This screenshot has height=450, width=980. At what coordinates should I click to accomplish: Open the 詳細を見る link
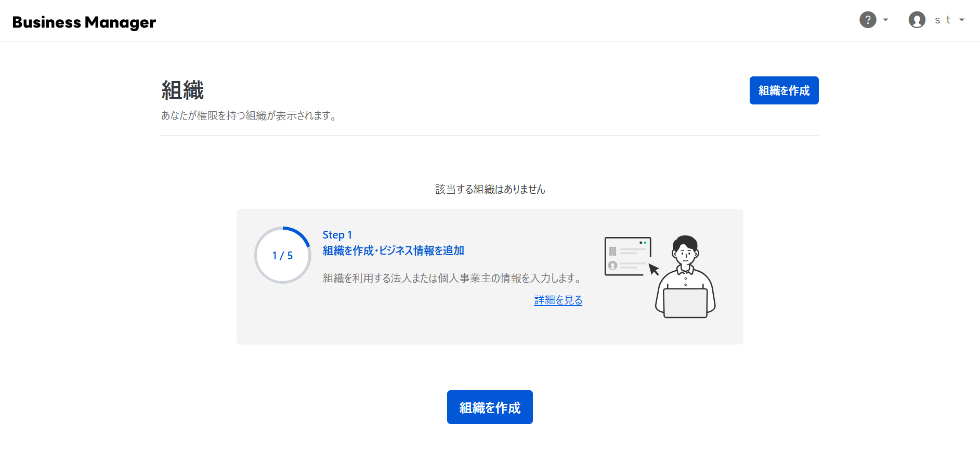pyautogui.click(x=558, y=300)
